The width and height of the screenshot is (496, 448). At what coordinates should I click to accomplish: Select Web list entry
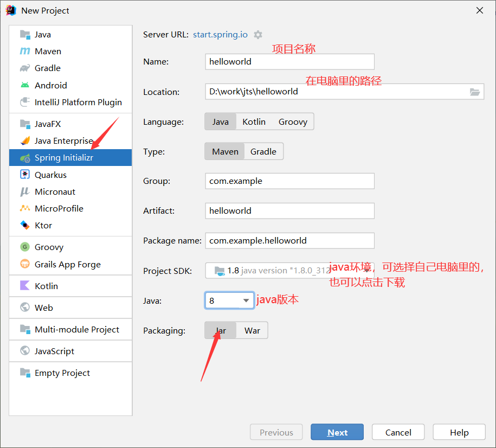pos(70,307)
